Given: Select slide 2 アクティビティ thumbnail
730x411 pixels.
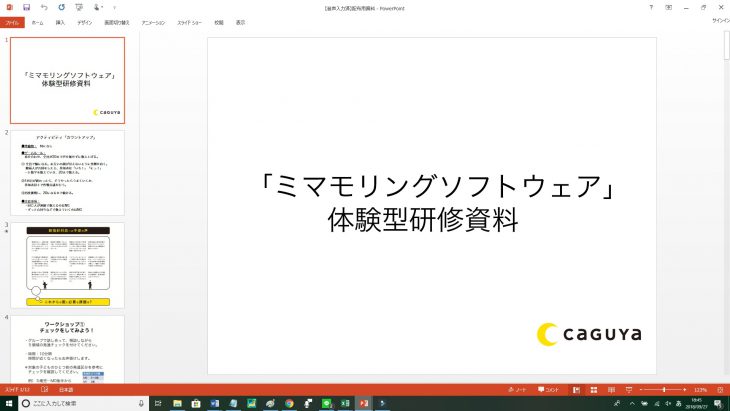Looking at the screenshot, I should [x=68, y=173].
